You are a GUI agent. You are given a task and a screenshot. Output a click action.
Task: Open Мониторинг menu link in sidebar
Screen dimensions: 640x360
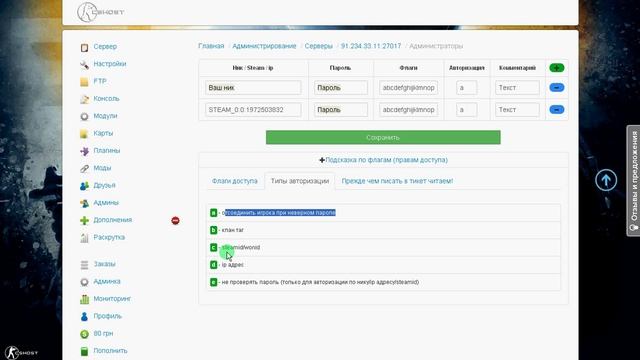click(112, 299)
